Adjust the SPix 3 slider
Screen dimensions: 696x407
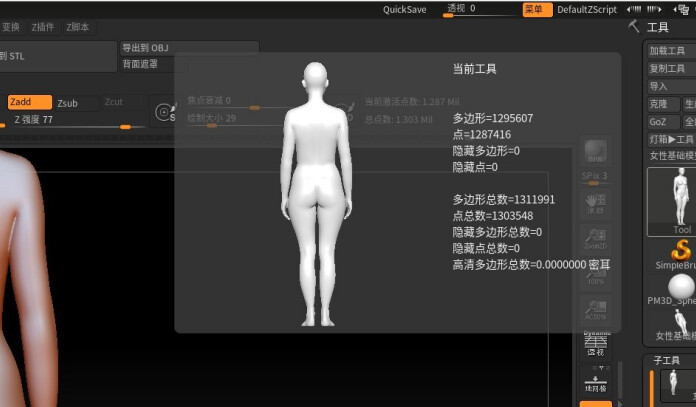pos(595,178)
